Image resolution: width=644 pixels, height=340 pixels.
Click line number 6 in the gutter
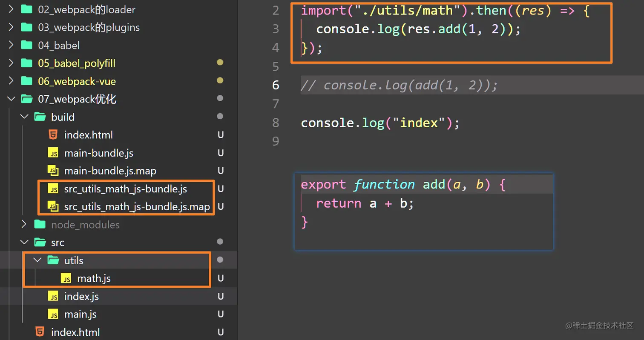point(276,85)
